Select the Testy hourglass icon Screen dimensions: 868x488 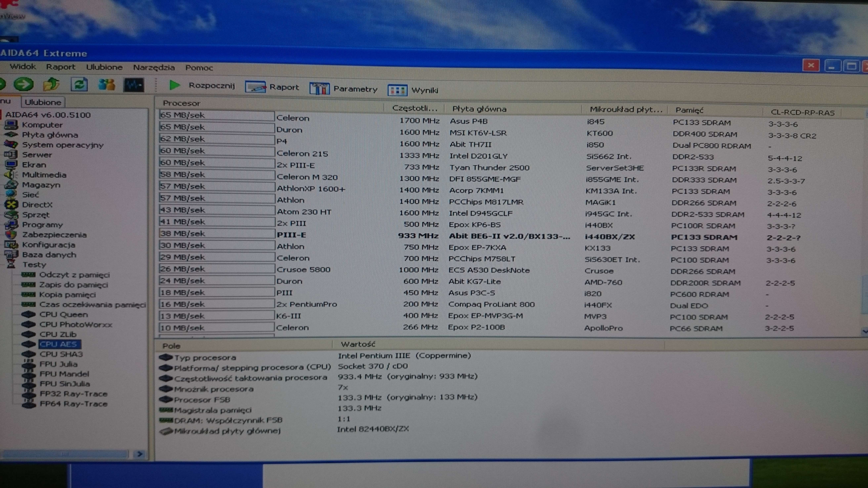coord(11,264)
